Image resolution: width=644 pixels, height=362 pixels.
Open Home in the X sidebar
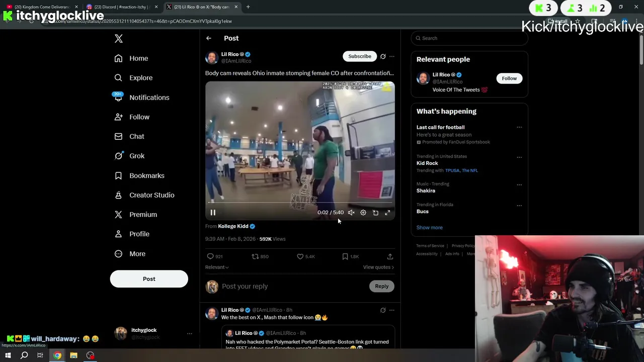(131, 58)
